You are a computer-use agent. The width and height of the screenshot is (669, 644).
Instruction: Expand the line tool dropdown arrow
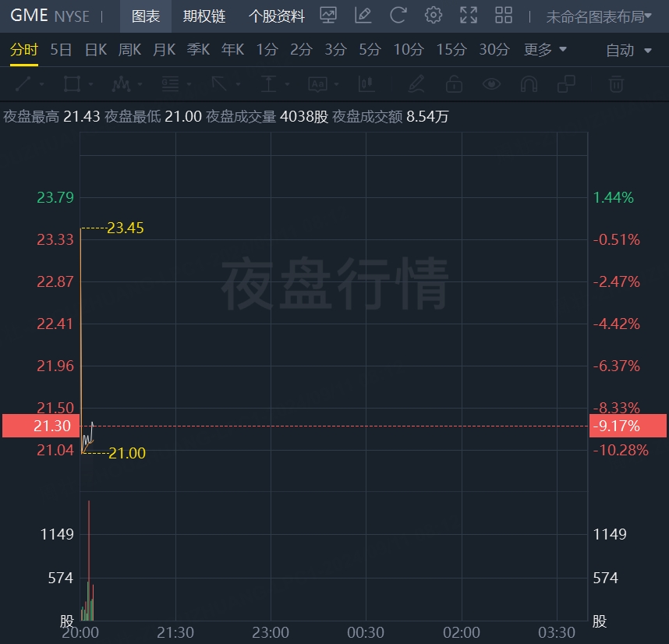coord(42,84)
